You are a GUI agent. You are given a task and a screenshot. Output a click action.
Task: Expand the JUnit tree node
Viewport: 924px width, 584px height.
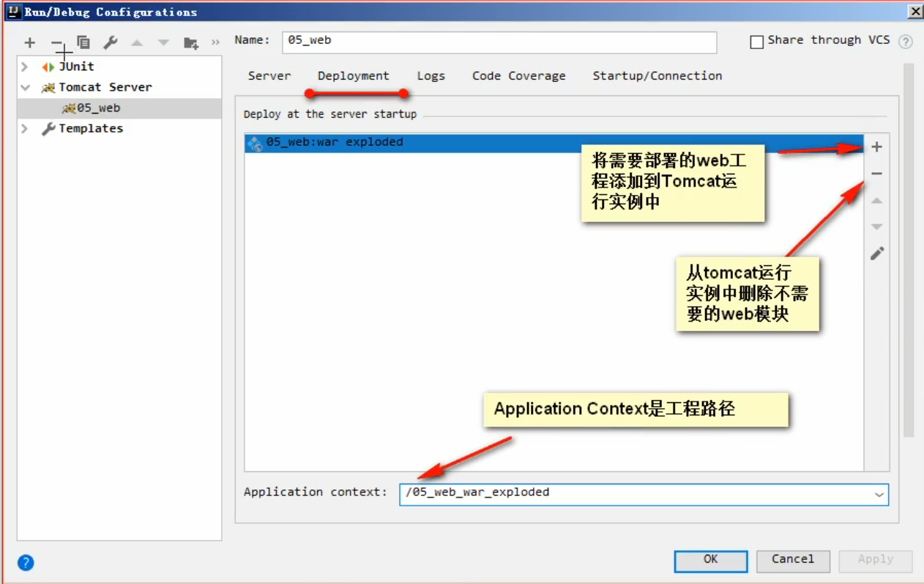(25, 67)
